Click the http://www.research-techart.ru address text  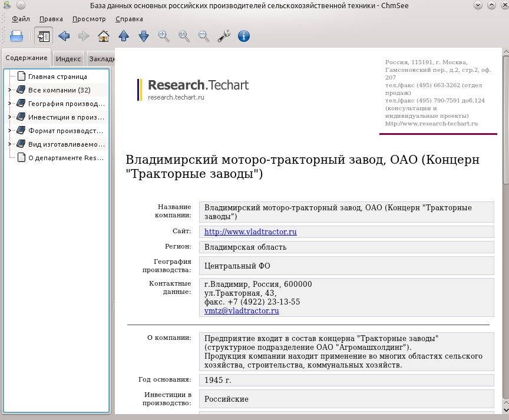click(x=431, y=123)
